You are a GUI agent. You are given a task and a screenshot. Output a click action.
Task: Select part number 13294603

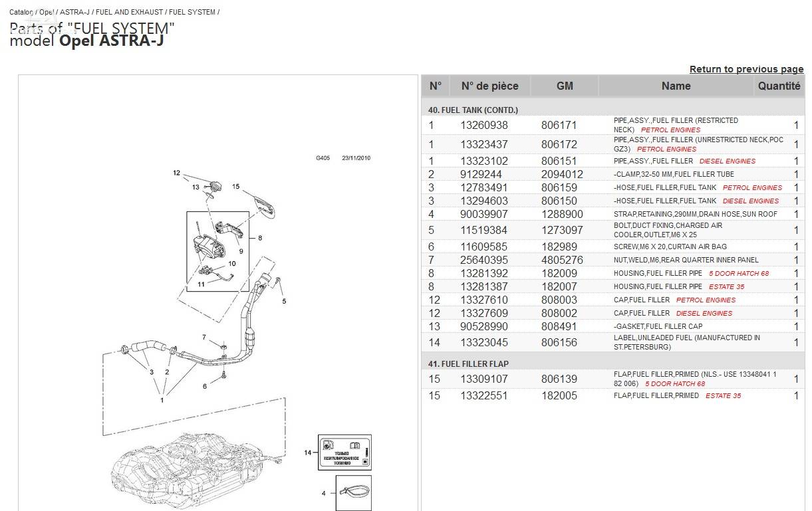(483, 201)
